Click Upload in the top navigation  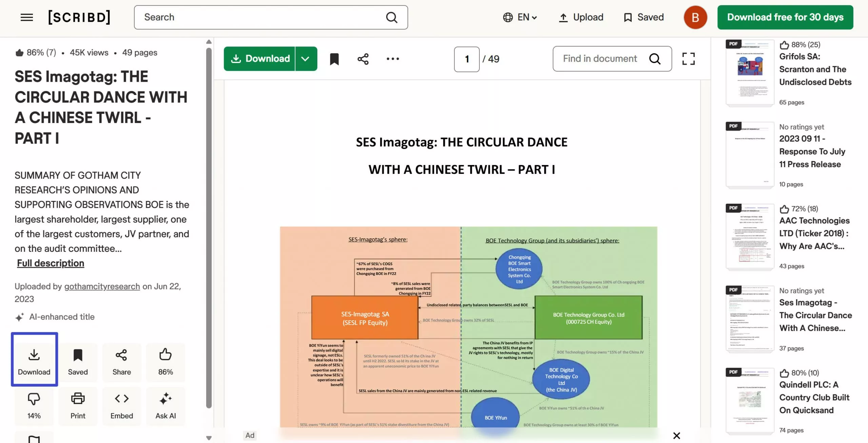click(x=581, y=17)
